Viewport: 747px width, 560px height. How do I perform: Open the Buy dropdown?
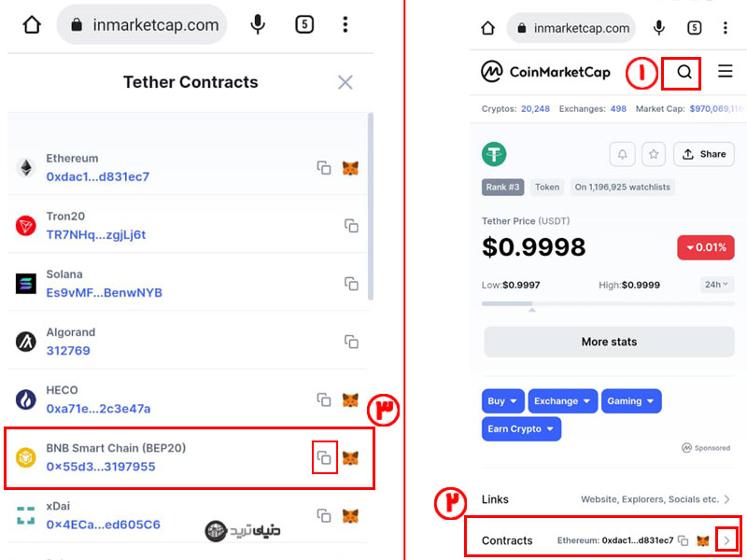tap(502, 401)
